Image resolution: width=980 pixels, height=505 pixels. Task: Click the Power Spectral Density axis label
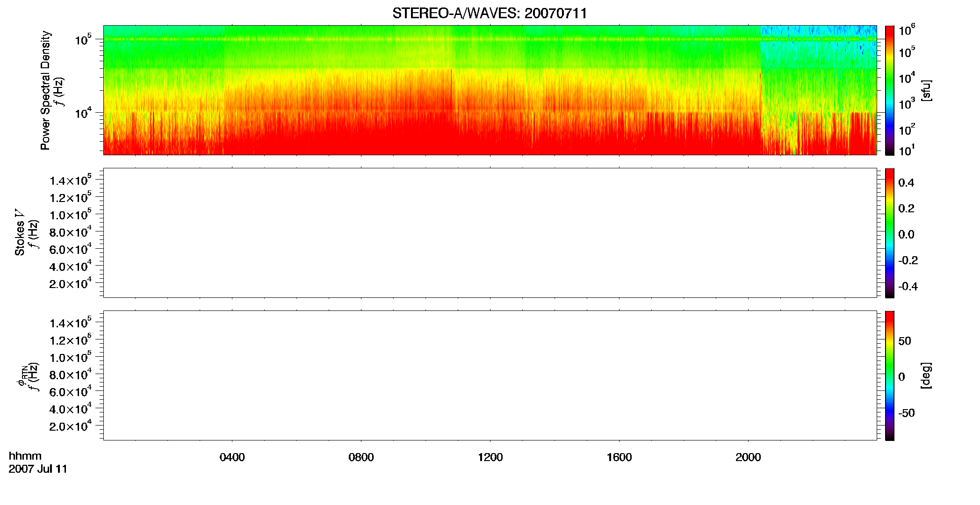(x=45, y=90)
